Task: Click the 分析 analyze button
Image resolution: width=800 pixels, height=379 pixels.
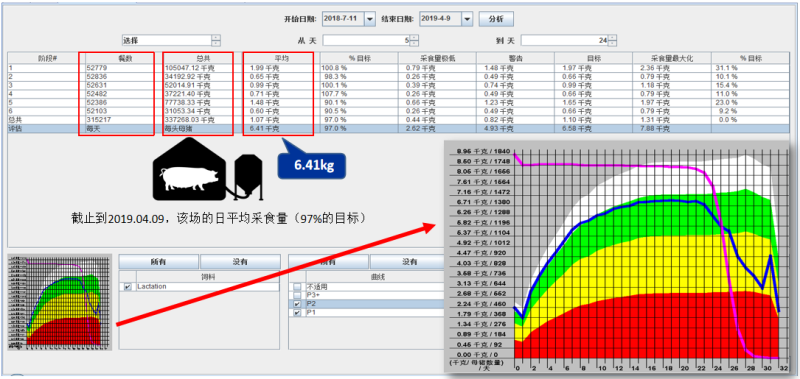Action: pos(496,19)
